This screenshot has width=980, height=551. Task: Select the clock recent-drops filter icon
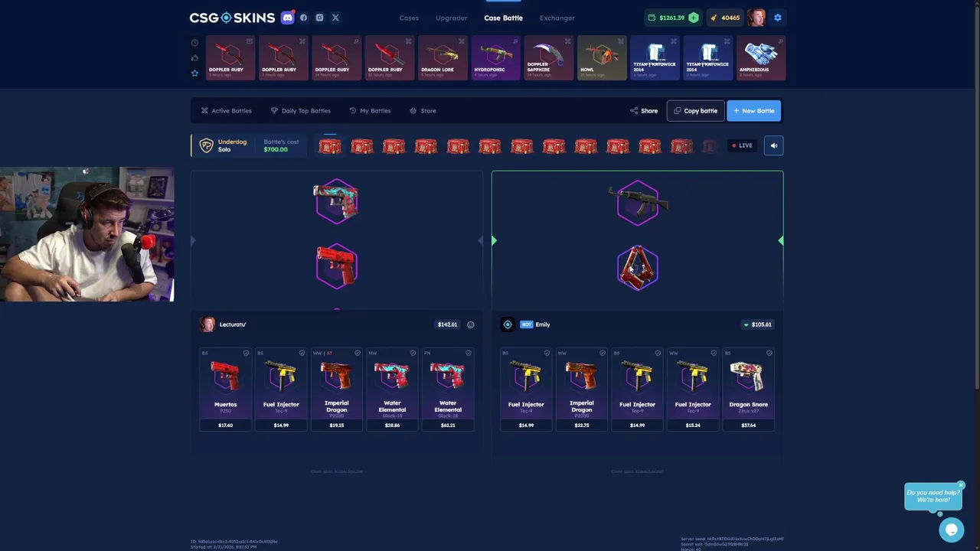pos(194,43)
